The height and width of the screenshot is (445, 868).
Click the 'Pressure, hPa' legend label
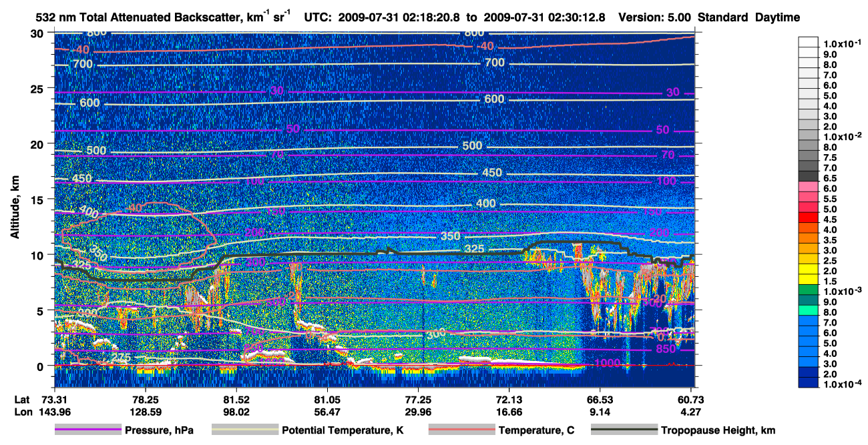point(159,430)
